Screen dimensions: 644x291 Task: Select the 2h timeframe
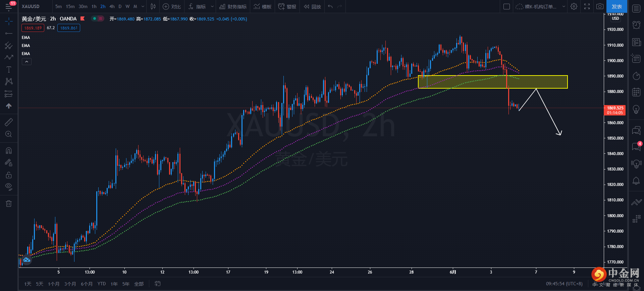tap(103, 6)
